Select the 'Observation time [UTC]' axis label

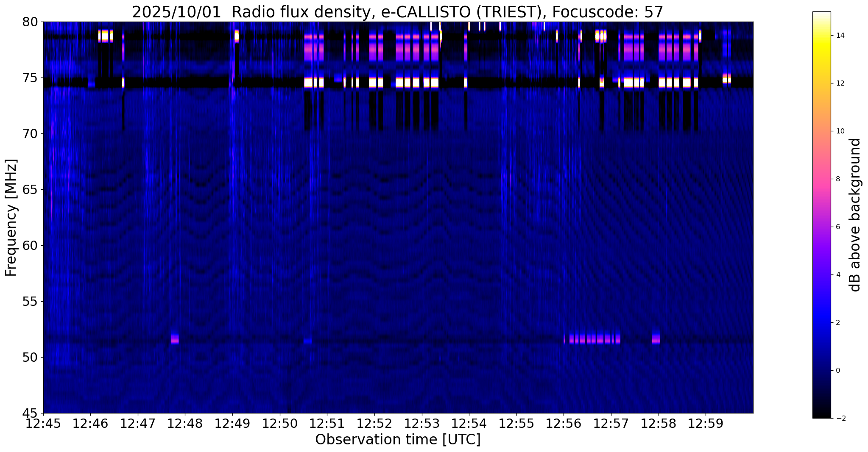point(398,440)
